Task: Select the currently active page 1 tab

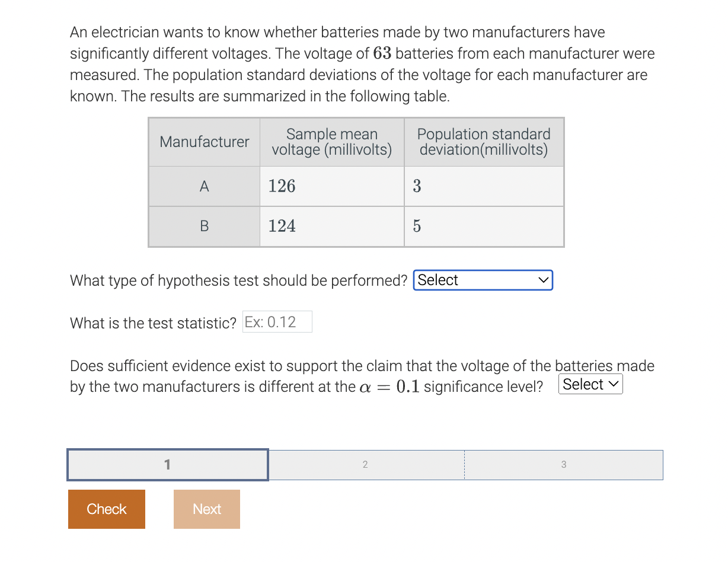Action: [168, 465]
